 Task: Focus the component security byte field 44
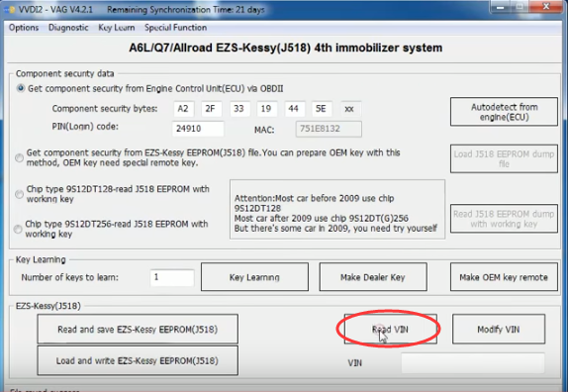[x=294, y=109]
